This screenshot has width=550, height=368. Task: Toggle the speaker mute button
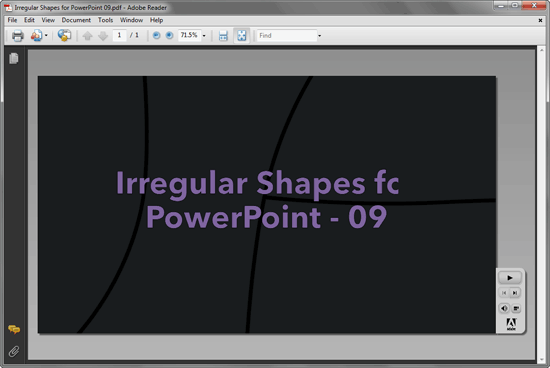pyautogui.click(x=504, y=308)
